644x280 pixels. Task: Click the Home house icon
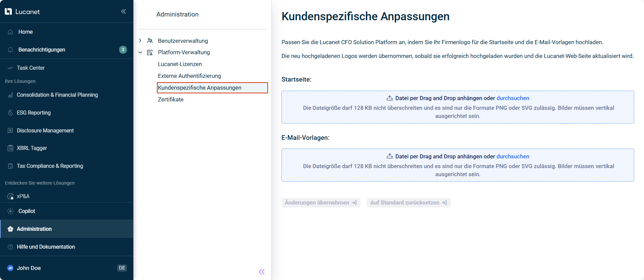[10, 32]
